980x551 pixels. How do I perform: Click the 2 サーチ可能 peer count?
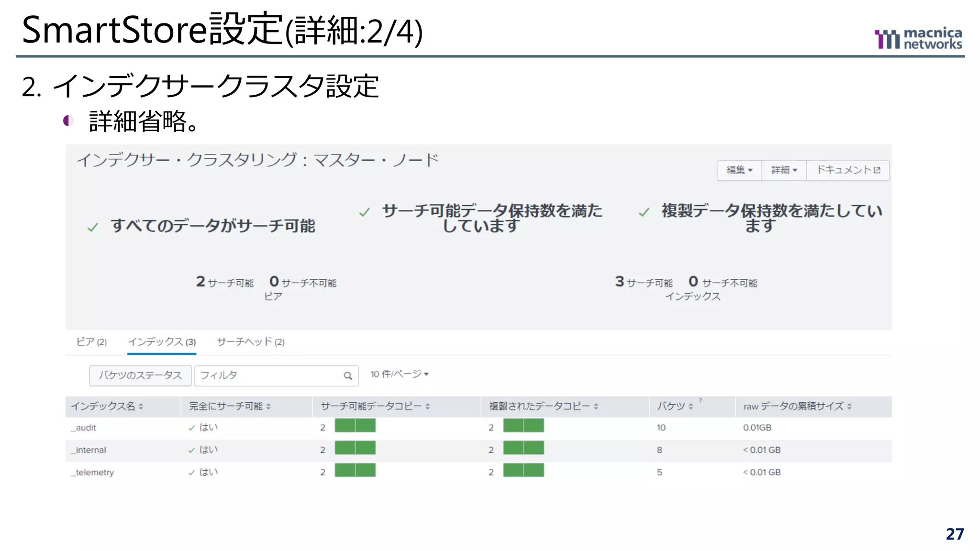pos(224,282)
